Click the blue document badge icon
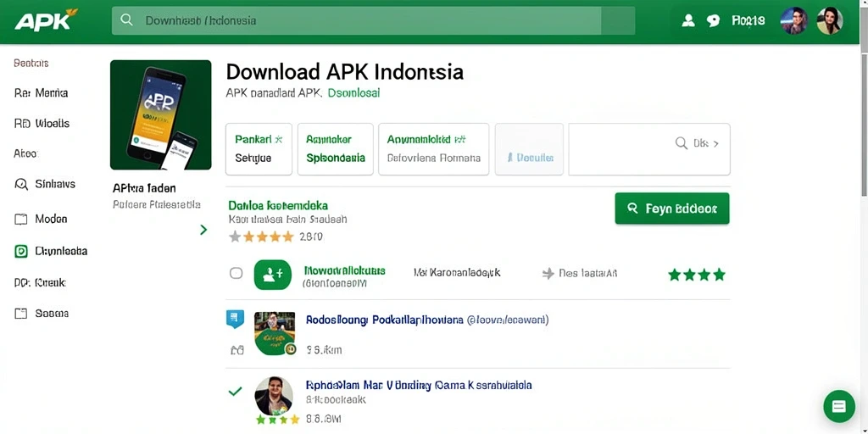This screenshot has height=434, width=868. 235,319
